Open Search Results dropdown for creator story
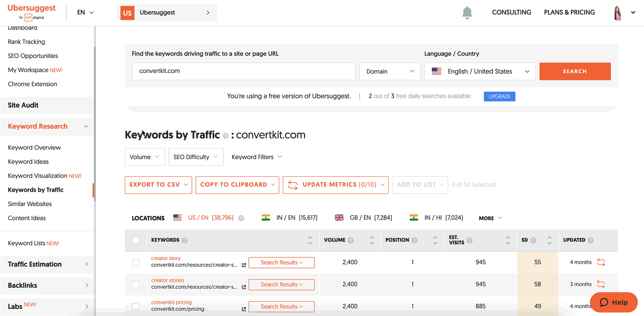 tap(282, 263)
